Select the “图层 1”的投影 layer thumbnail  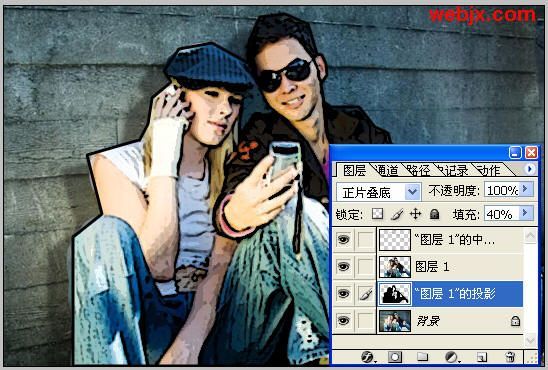point(395,294)
